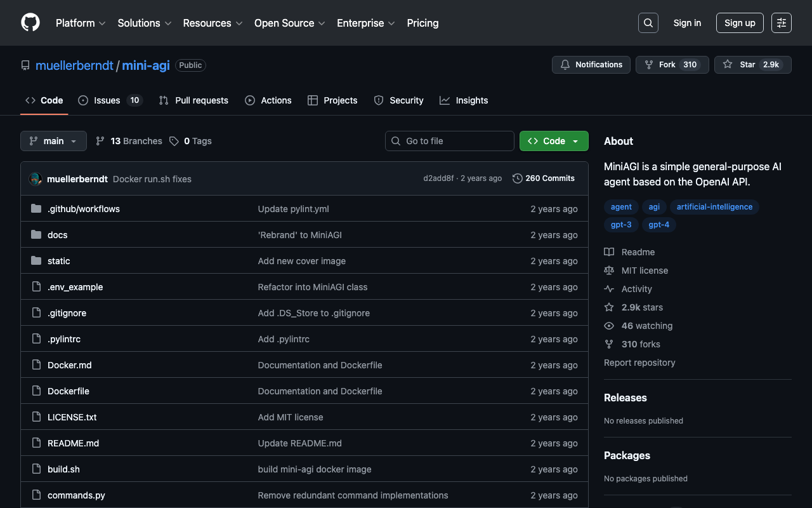Fork the repository via Fork button
The width and height of the screenshot is (812, 508).
[667, 65]
